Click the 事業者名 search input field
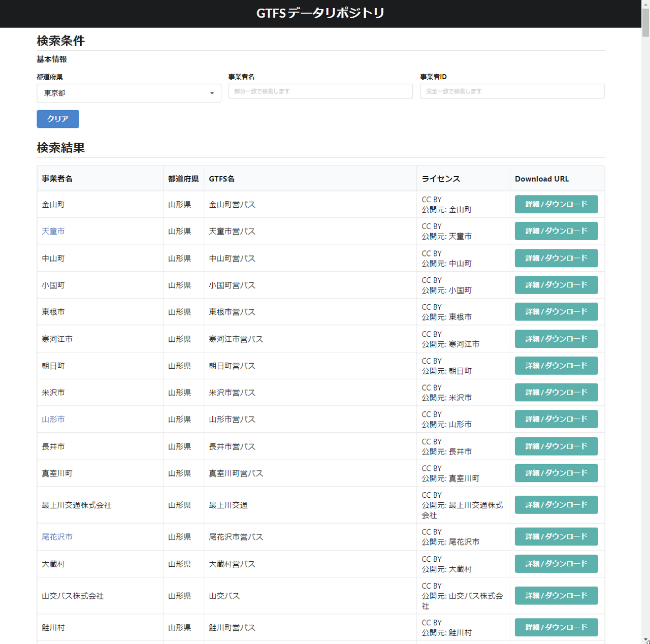Screen dimensions: 650x644 click(320, 91)
